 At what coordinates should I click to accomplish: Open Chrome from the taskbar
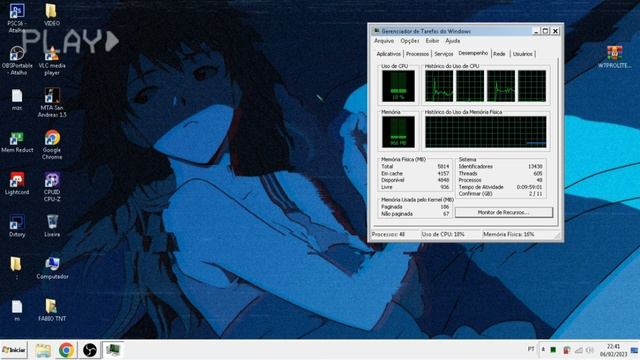click(66, 350)
